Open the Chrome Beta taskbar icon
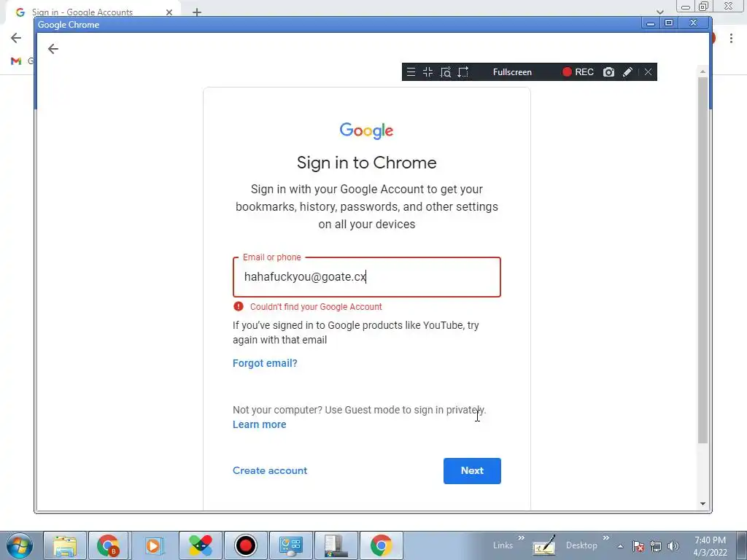The image size is (747, 560). (x=108, y=545)
